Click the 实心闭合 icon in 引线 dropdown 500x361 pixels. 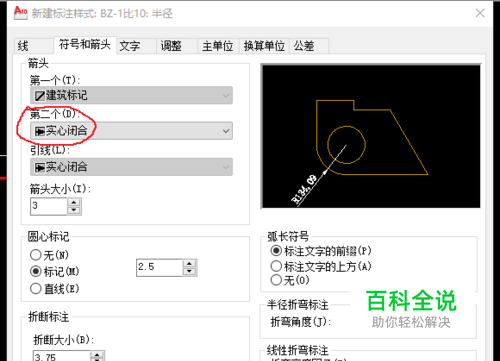tap(40, 167)
